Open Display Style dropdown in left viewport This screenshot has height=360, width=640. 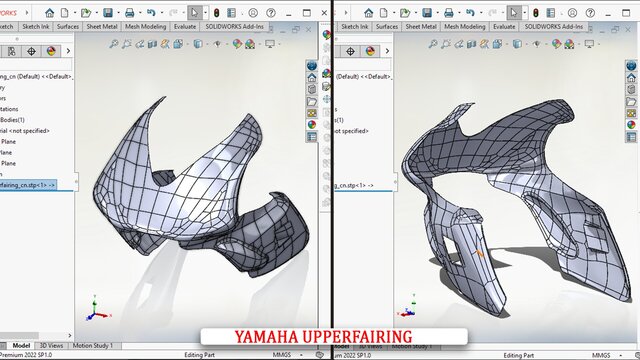coord(198,44)
